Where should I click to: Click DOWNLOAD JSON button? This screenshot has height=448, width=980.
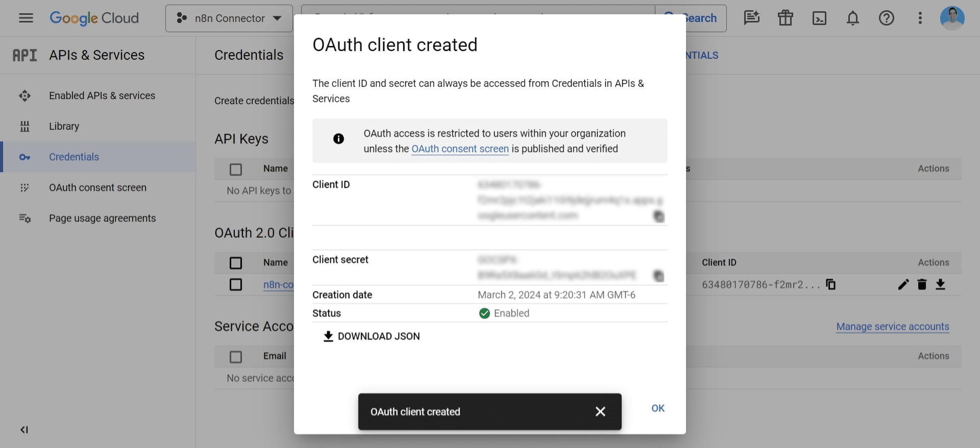[x=371, y=336]
